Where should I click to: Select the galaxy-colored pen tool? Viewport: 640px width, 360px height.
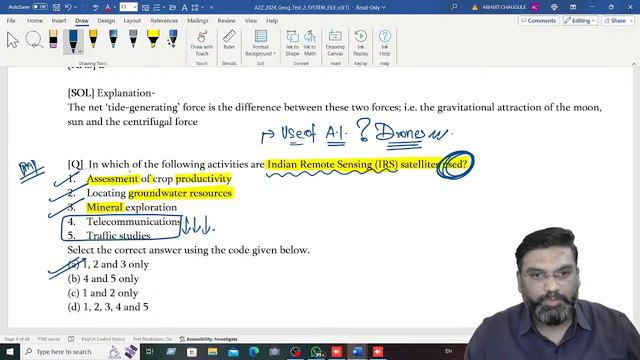point(113,39)
